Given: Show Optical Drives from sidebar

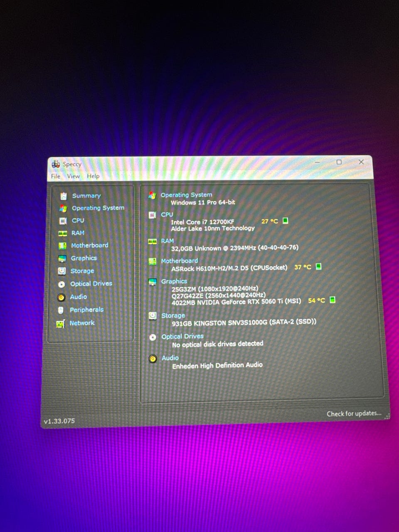Looking at the screenshot, I should tap(91, 283).
